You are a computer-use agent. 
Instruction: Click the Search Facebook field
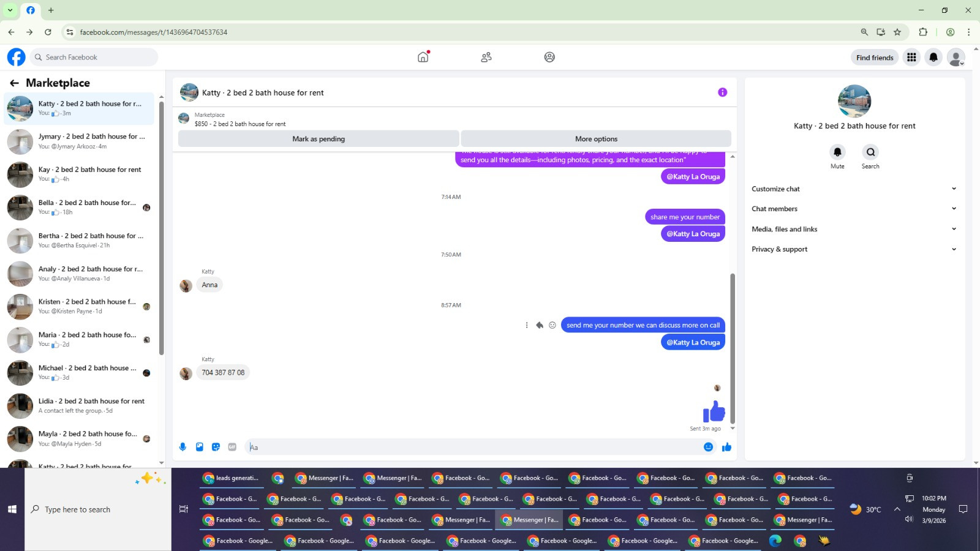pos(94,57)
